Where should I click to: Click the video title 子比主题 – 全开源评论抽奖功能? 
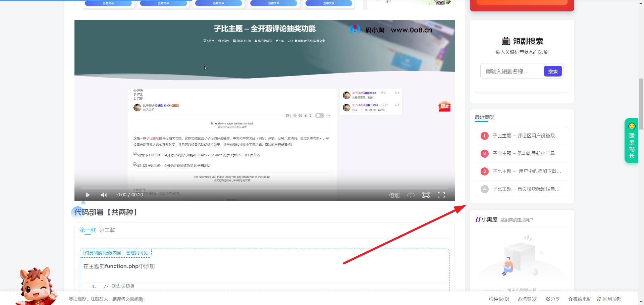tap(265, 29)
